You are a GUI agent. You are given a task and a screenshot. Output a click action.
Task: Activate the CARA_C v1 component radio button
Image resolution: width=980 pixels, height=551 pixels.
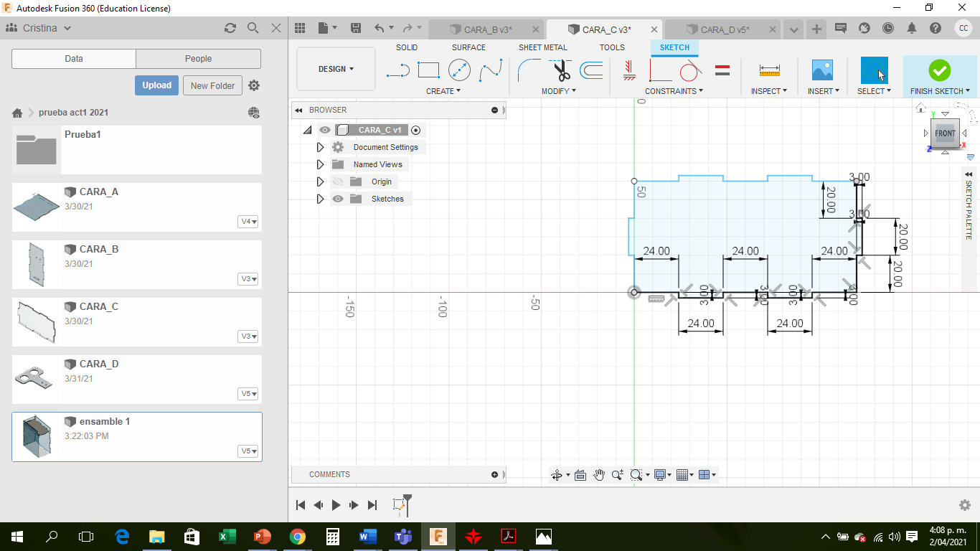tap(415, 130)
